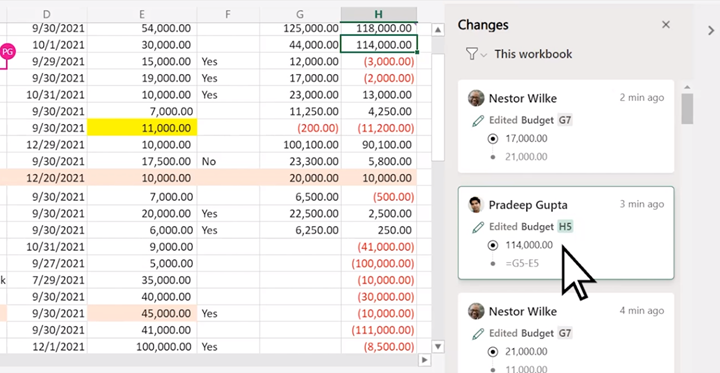720x373 pixels.
Task: Click Nestor Wilke avatar on 4 min ago card
Action: click(x=476, y=311)
